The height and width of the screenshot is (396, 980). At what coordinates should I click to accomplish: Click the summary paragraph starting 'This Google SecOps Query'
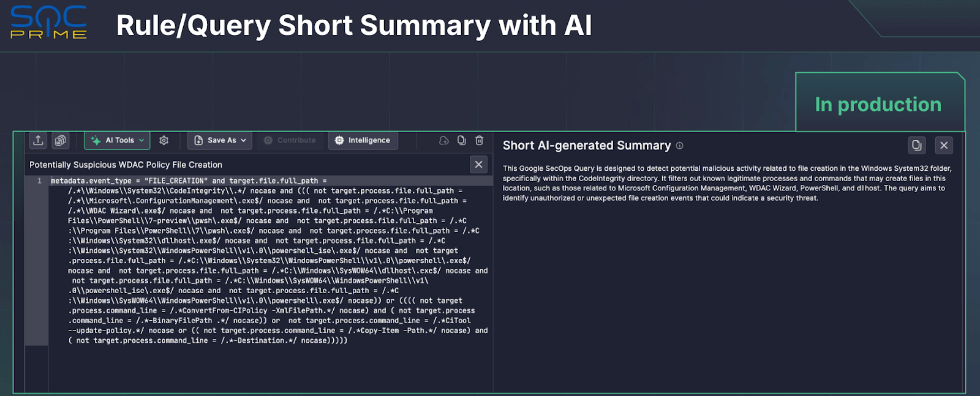(727, 183)
